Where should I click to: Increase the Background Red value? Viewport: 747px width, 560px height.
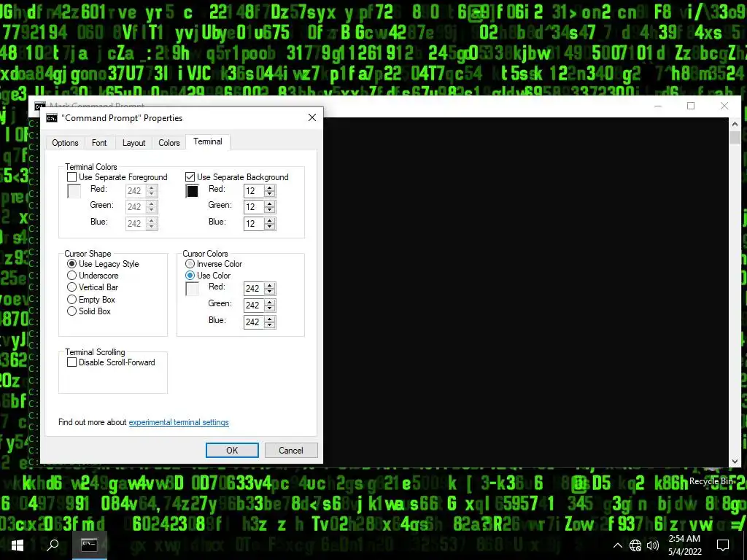(270, 188)
